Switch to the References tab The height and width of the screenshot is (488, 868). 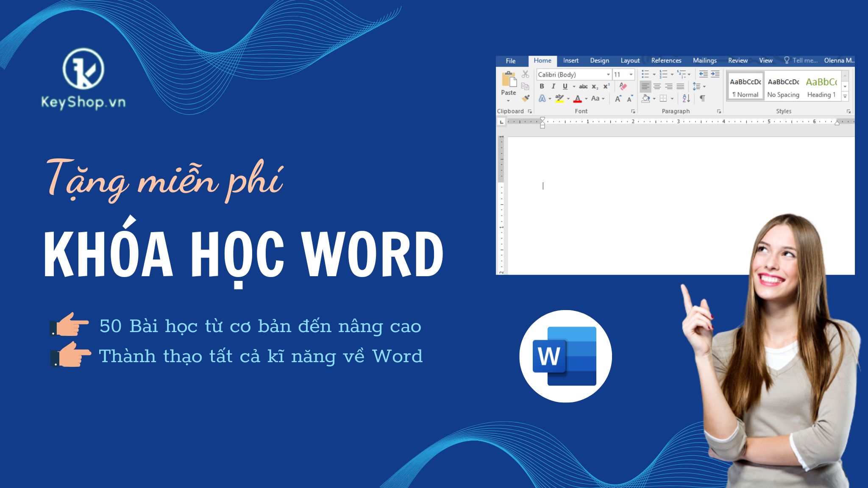click(666, 61)
